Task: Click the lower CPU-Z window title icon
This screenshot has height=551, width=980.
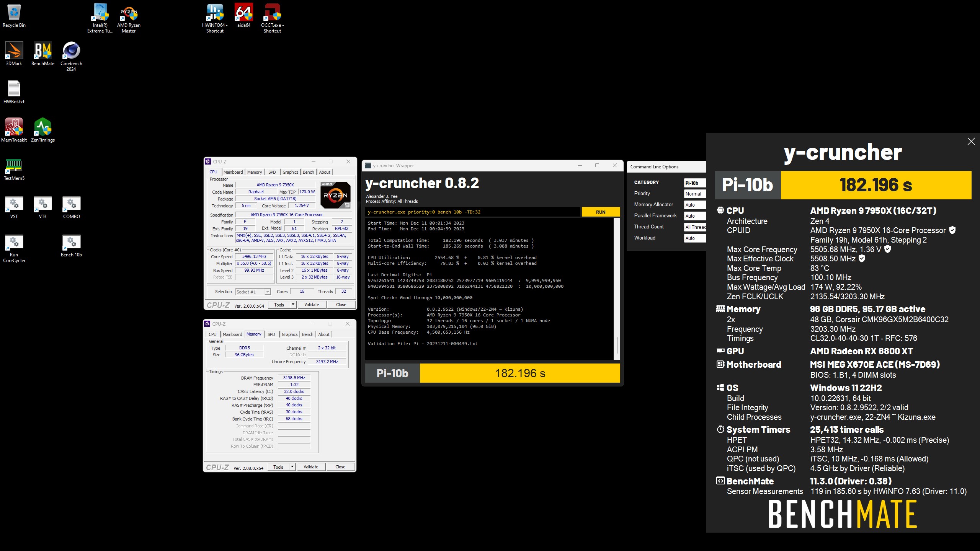Action: pos(207,324)
